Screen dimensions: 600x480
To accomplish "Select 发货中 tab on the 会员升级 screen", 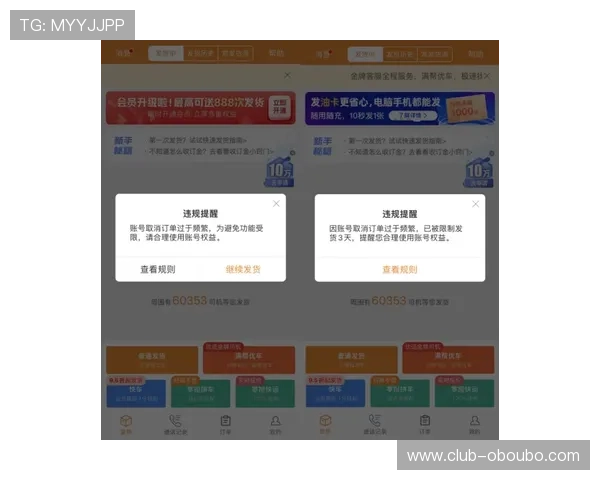I will click(166, 53).
